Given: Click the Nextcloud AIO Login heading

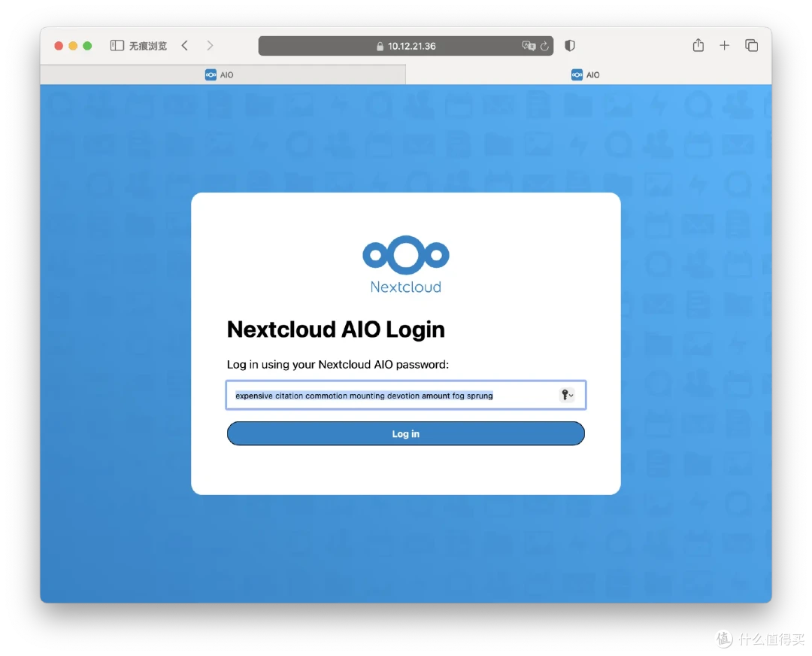Looking at the screenshot, I should tap(335, 329).
